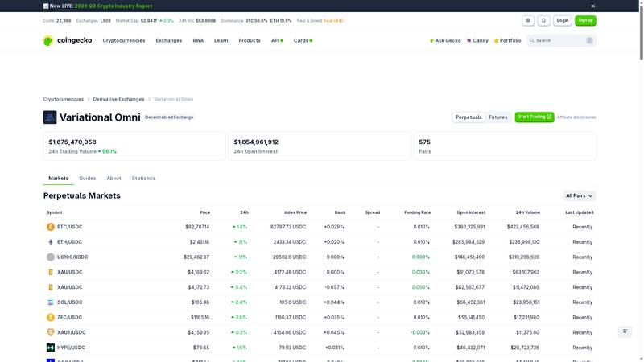Switch to the Statistics tab
Screen dimensions: 644x362
pos(143,179)
